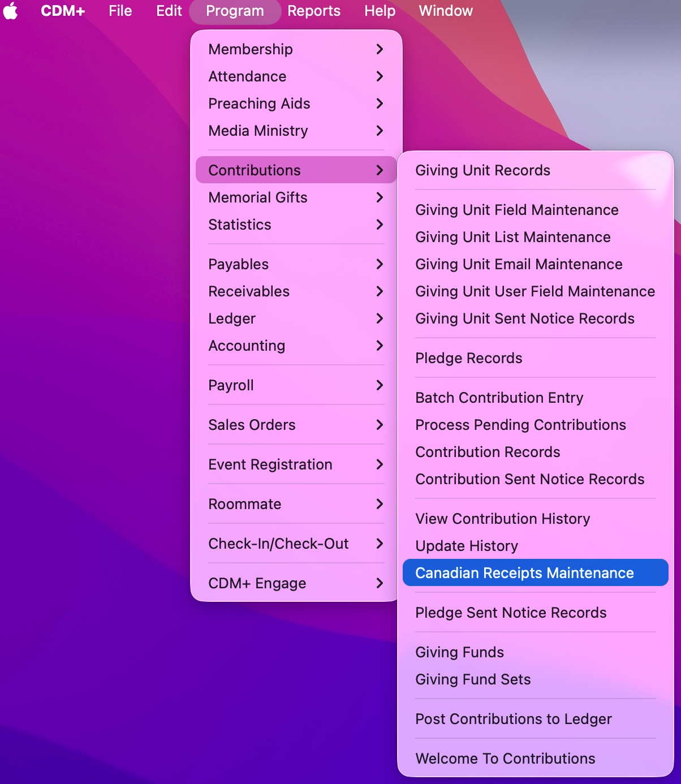
Task: Open Contribution Sent Notice Records
Action: click(536, 479)
